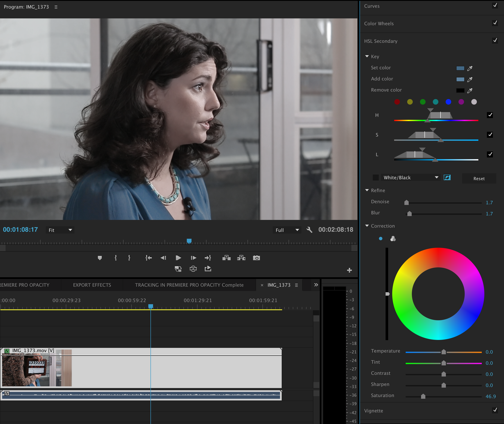Toggle the Vignette section checkbox
This screenshot has height=424, width=504.
(495, 410)
